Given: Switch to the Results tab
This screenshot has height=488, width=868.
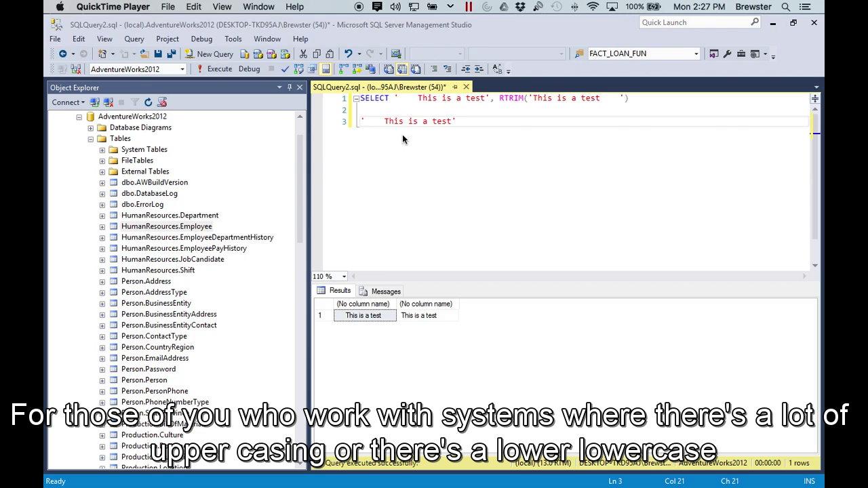Looking at the screenshot, I should tap(334, 291).
